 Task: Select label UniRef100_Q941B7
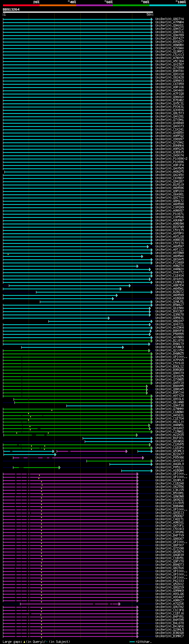click(x=170, y=182)
